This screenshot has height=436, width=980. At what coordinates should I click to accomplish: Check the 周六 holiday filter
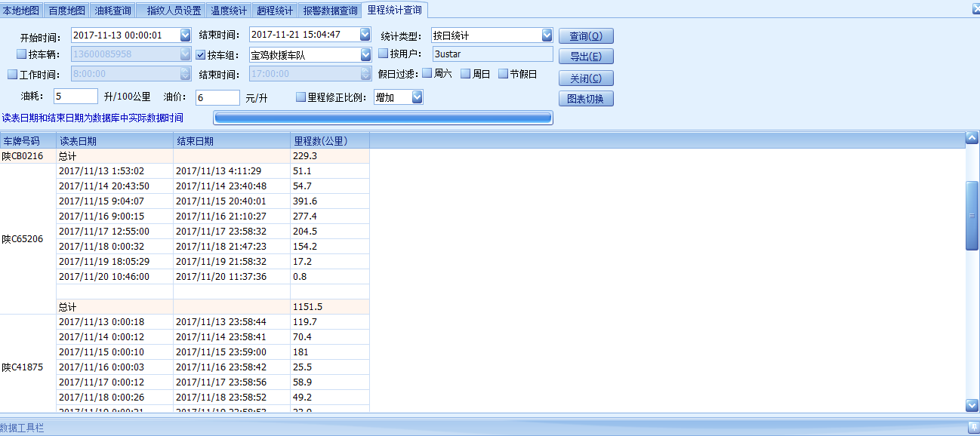tap(427, 74)
